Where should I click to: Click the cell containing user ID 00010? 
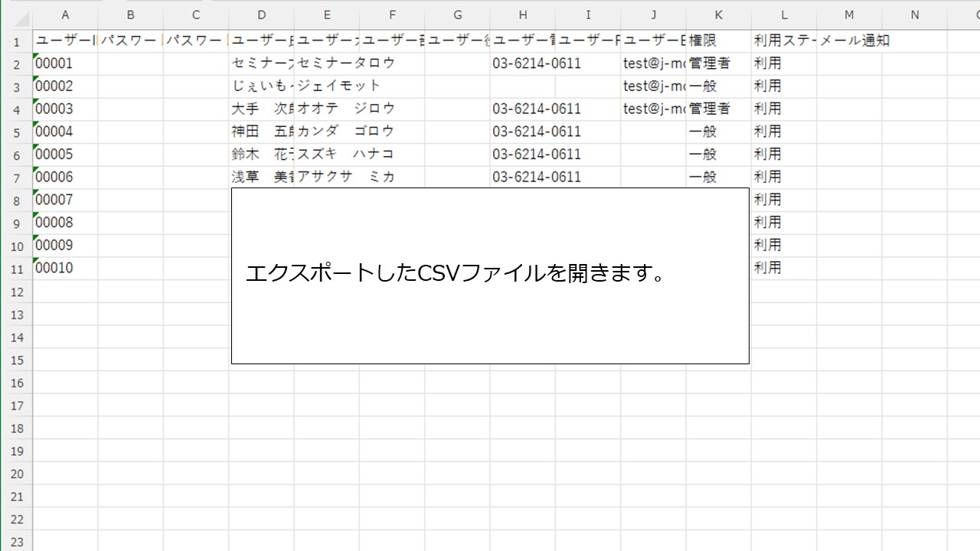tap(65, 269)
